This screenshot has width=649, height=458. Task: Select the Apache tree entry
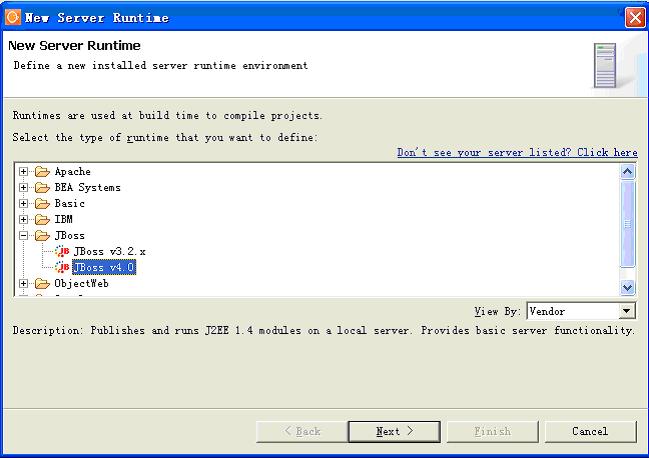(x=72, y=171)
